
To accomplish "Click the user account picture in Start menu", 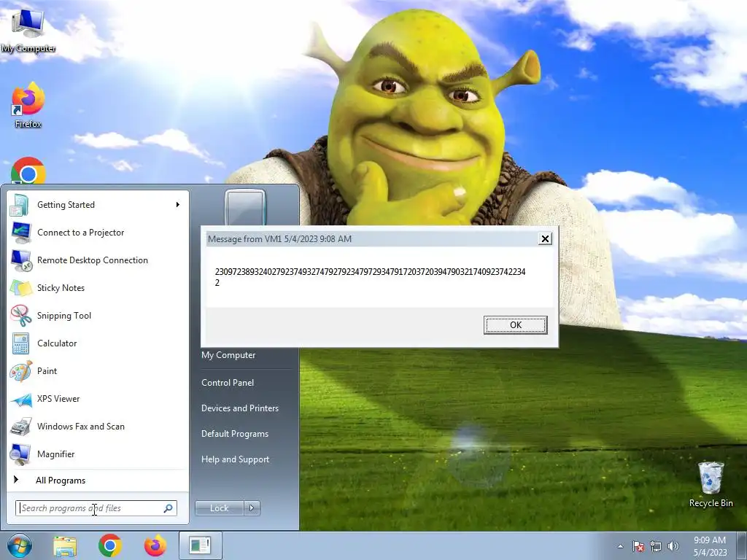I will (x=245, y=208).
